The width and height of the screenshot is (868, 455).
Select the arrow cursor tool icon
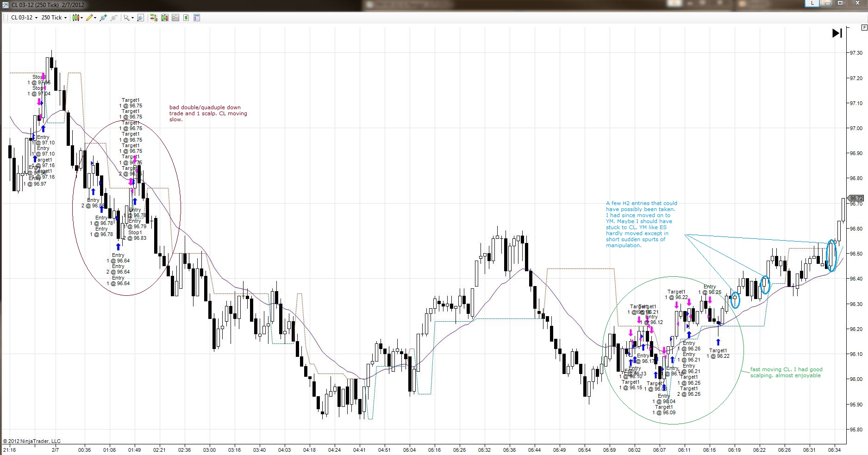pos(126,18)
